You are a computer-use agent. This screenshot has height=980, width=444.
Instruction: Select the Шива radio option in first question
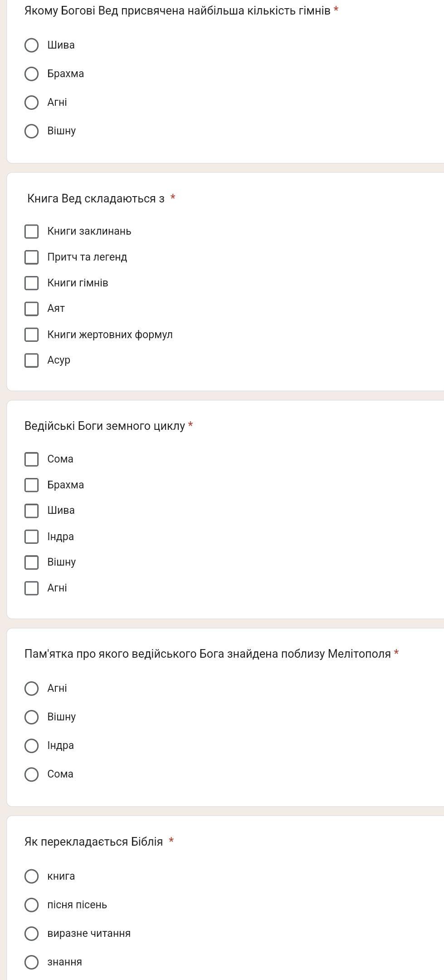tap(31, 45)
